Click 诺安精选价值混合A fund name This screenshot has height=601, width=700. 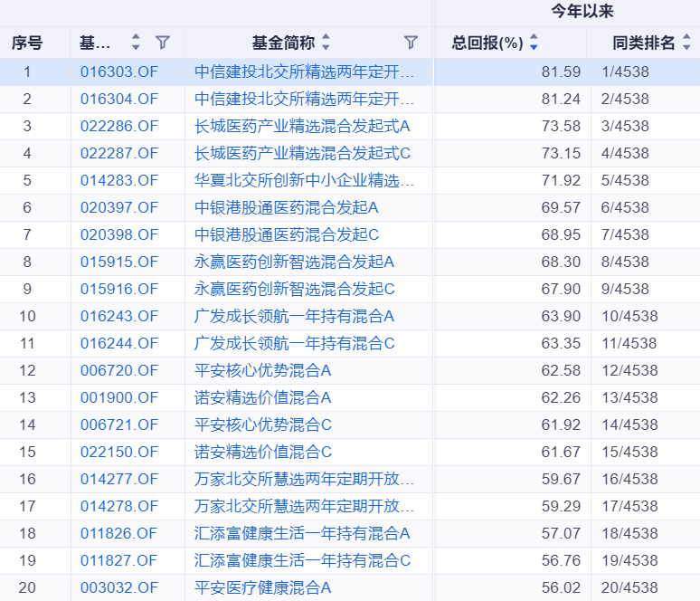pyautogui.click(x=262, y=397)
